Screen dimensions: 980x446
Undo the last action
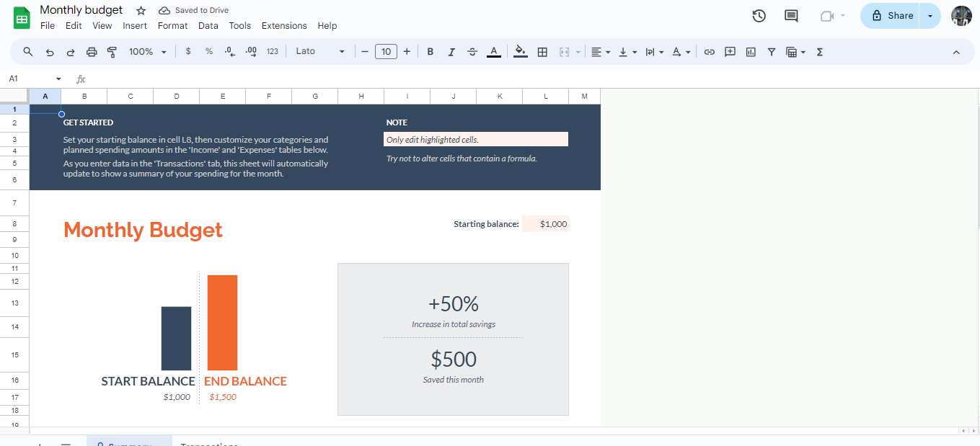50,52
